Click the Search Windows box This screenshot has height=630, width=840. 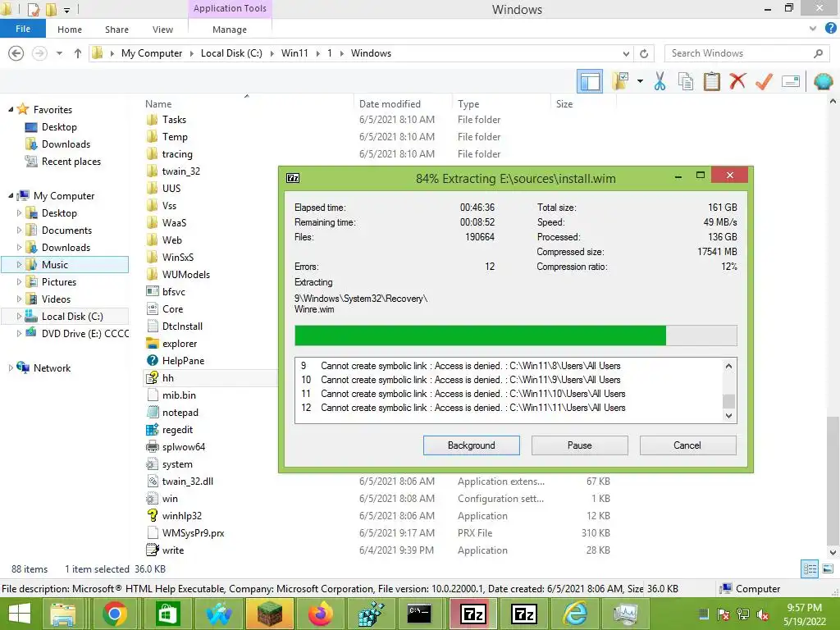(x=745, y=53)
